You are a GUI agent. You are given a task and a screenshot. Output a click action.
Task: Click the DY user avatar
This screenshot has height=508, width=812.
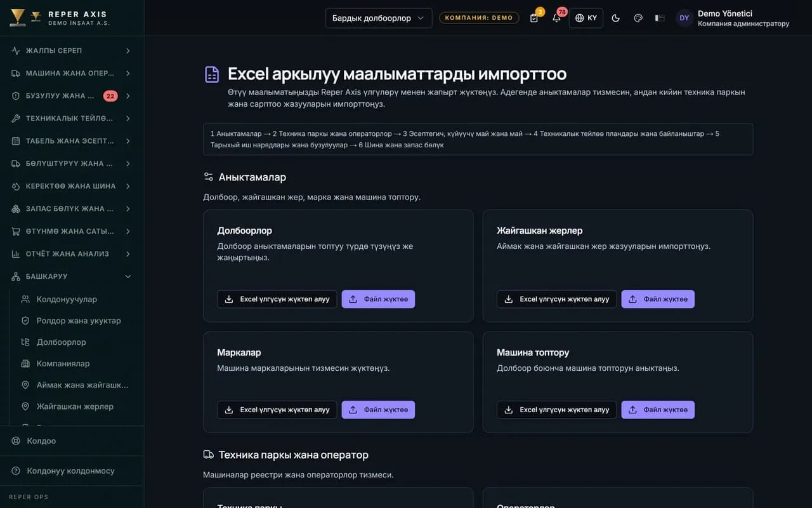pos(684,18)
